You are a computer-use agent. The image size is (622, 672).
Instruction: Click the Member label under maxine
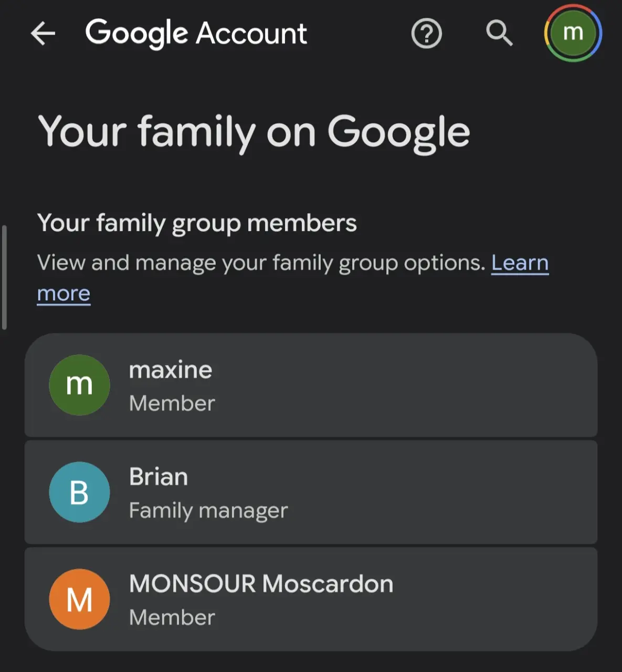point(172,403)
